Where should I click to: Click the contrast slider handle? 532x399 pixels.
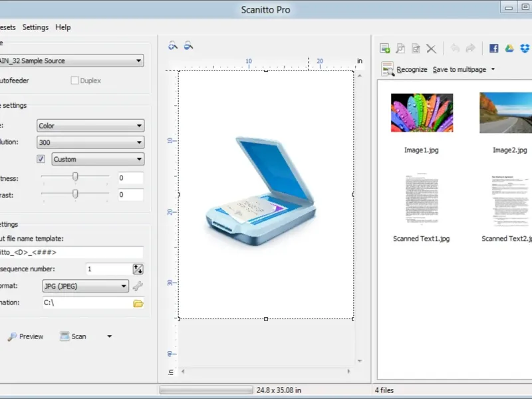click(75, 194)
